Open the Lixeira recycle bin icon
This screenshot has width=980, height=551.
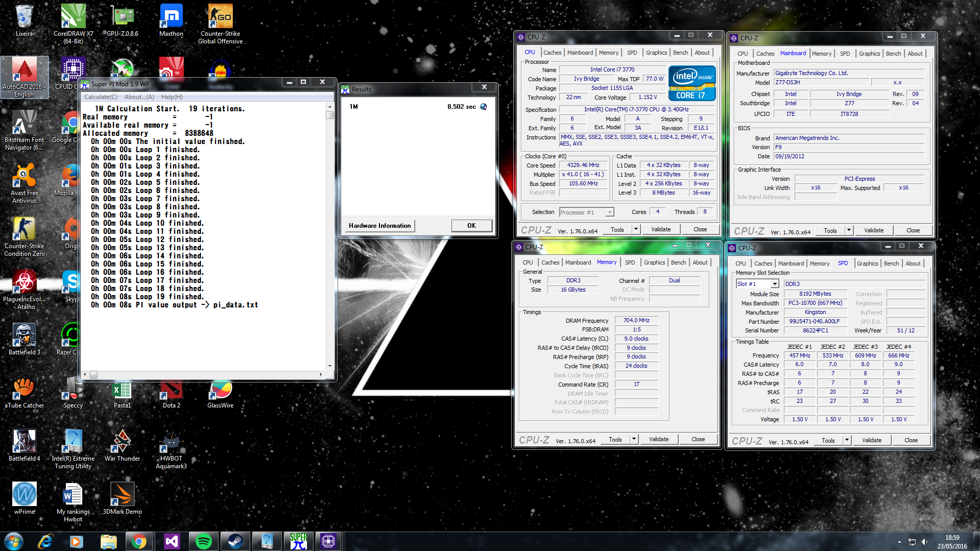[24, 21]
